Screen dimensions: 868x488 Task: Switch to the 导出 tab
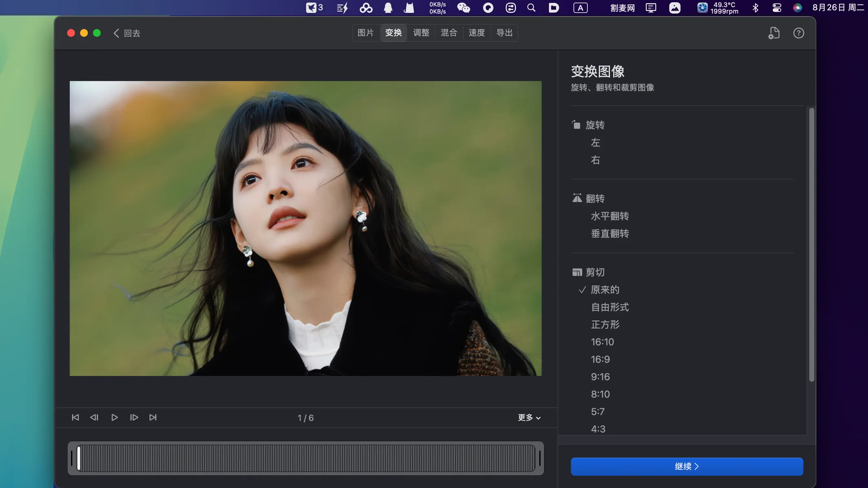pos(504,33)
